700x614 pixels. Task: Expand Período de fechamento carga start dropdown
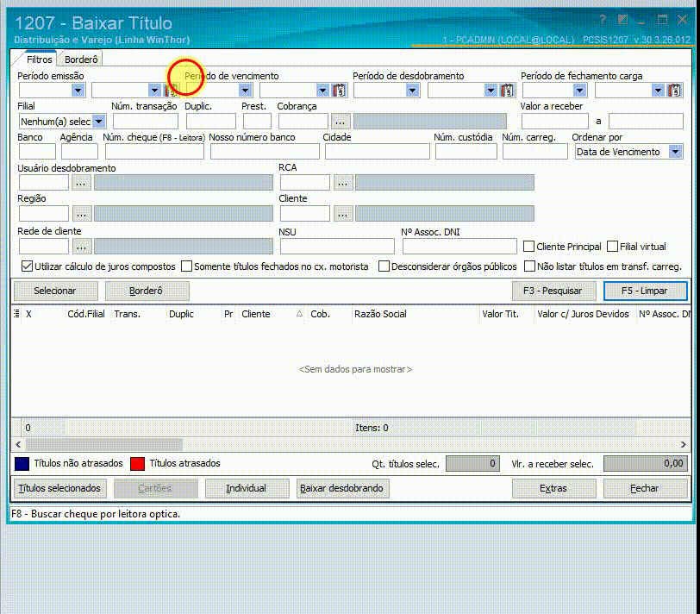tap(579, 91)
